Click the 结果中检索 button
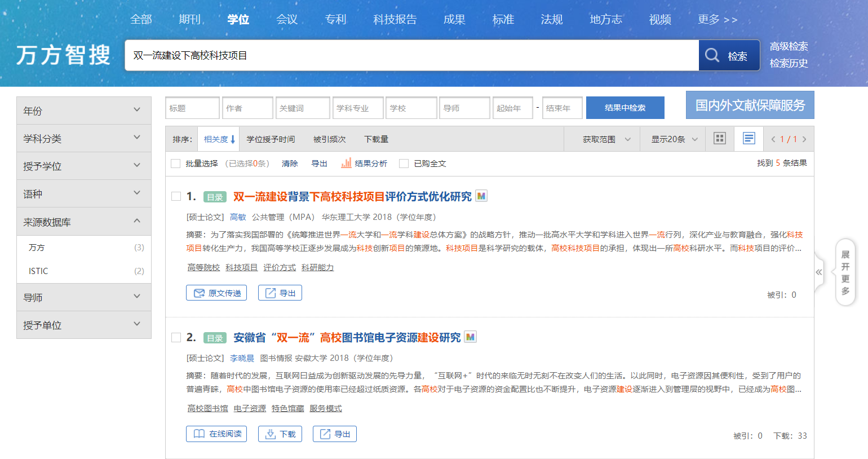This screenshot has height=459, width=868. (x=625, y=108)
